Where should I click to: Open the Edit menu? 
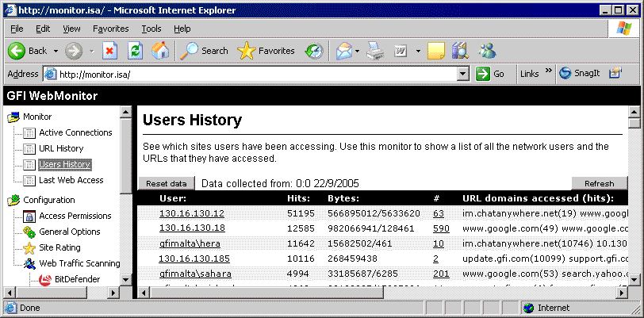pos(43,29)
